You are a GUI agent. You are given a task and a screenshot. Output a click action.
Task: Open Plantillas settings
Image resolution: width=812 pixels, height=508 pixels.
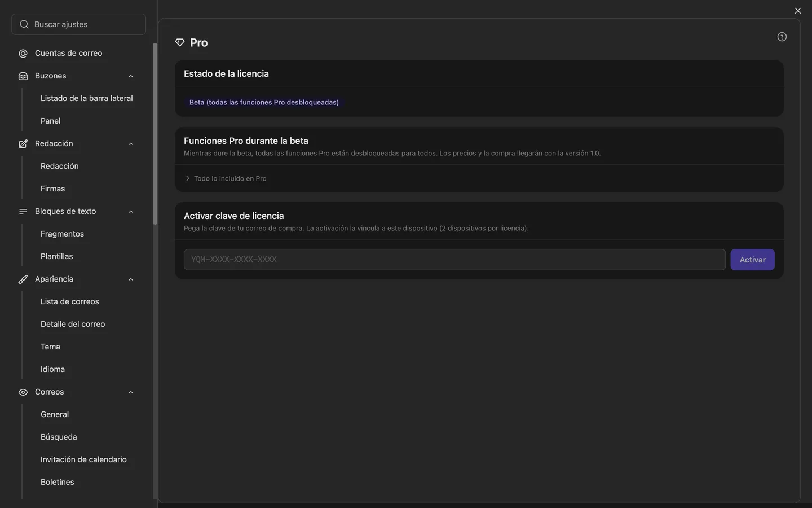(x=57, y=256)
